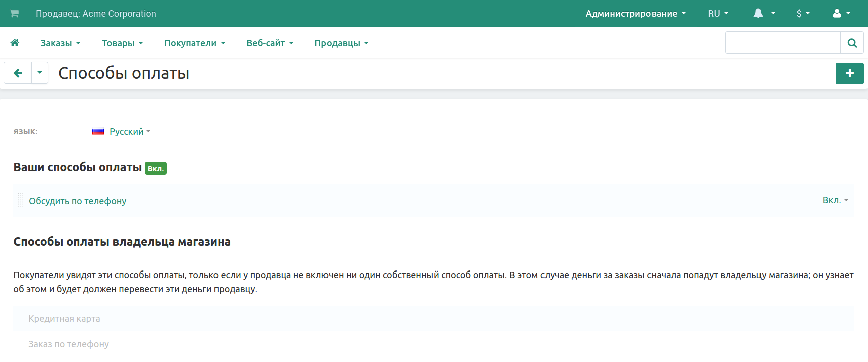Click the back arrow button

click(18, 73)
